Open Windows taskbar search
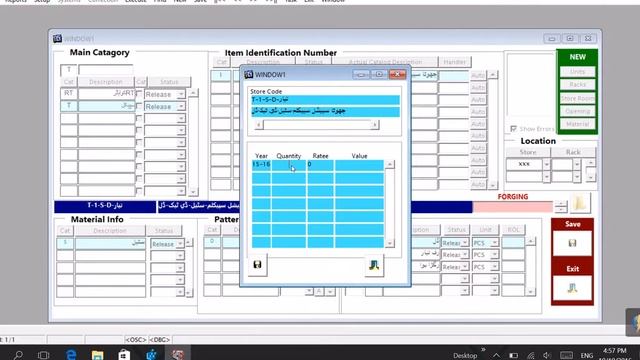640x360 pixels. [x=18, y=355]
